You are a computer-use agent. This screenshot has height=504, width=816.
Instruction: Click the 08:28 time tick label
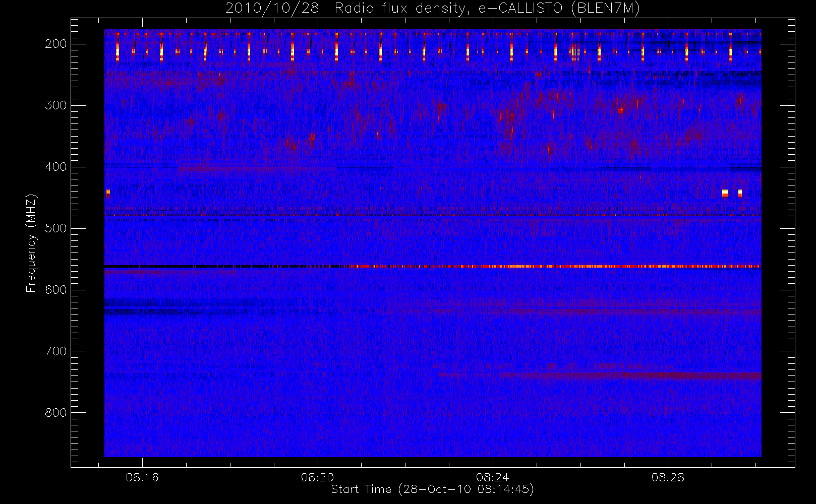point(668,477)
